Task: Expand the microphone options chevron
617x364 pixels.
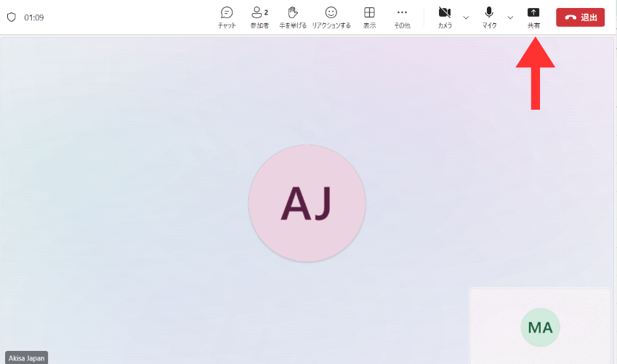Action: tap(510, 17)
